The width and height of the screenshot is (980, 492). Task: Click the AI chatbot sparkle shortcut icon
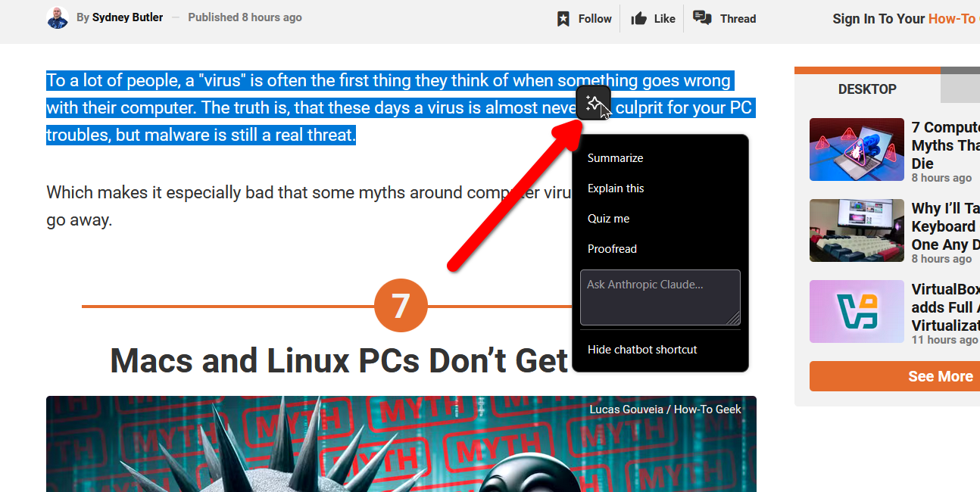click(594, 103)
